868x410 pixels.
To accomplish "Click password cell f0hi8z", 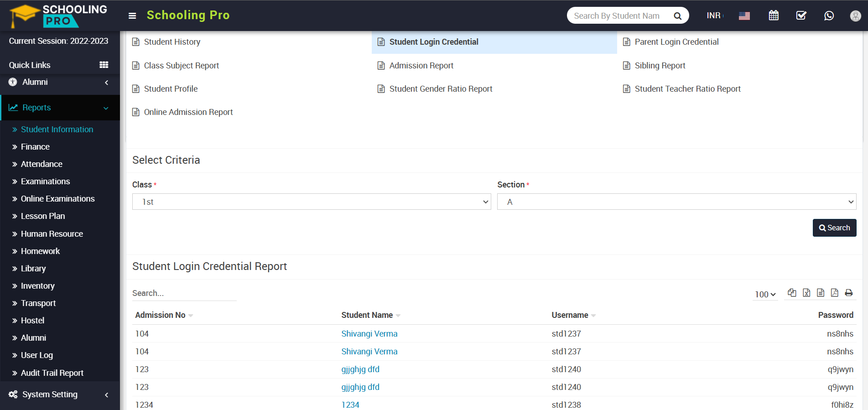I will pyautogui.click(x=842, y=405).
